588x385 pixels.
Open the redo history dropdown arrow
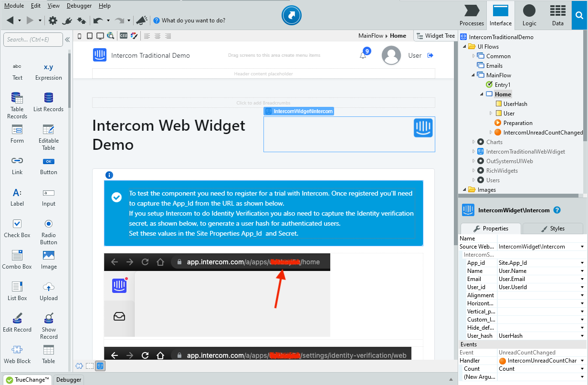[x=129, y=21]
